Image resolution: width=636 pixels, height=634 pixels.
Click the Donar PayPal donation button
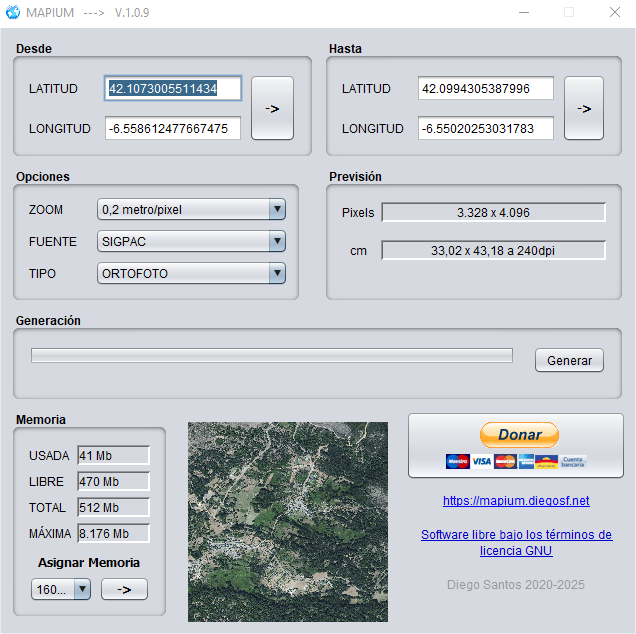tap(519, 435)
